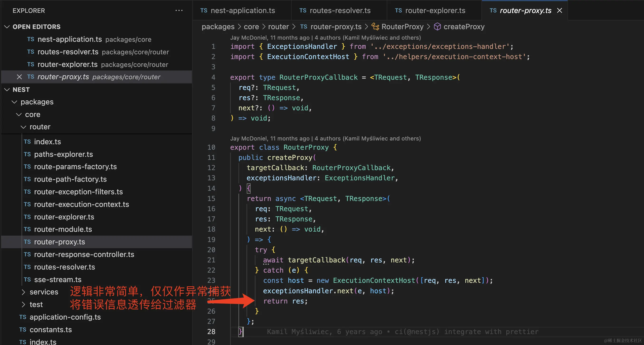The width and height of the screenshot is (644, 345).
Task: Click TS icon of router-proxy.ts tab
Action: pos(493,10)
